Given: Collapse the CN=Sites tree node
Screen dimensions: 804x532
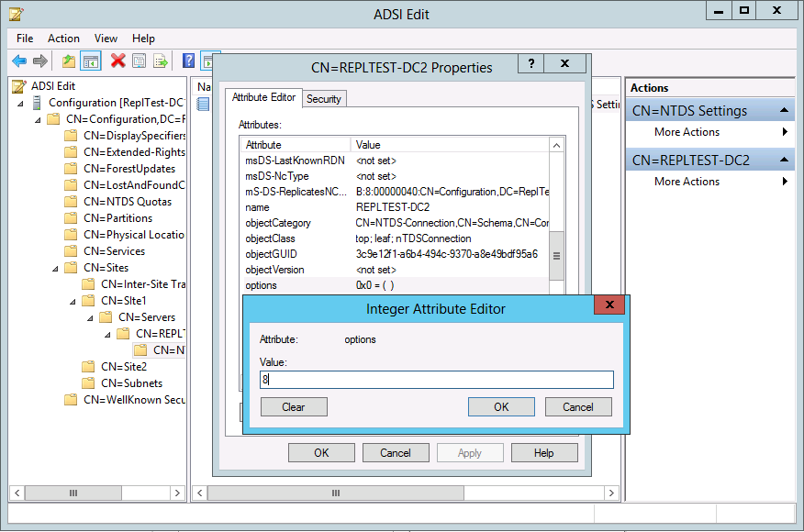Looking at the screenshot, I should coord(55,269).
